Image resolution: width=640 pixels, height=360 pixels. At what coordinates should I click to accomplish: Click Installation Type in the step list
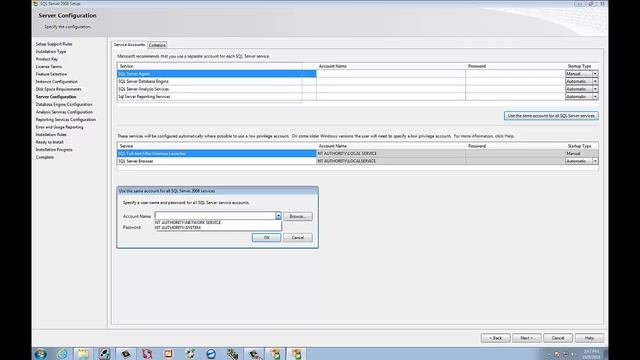coord(51,51)
